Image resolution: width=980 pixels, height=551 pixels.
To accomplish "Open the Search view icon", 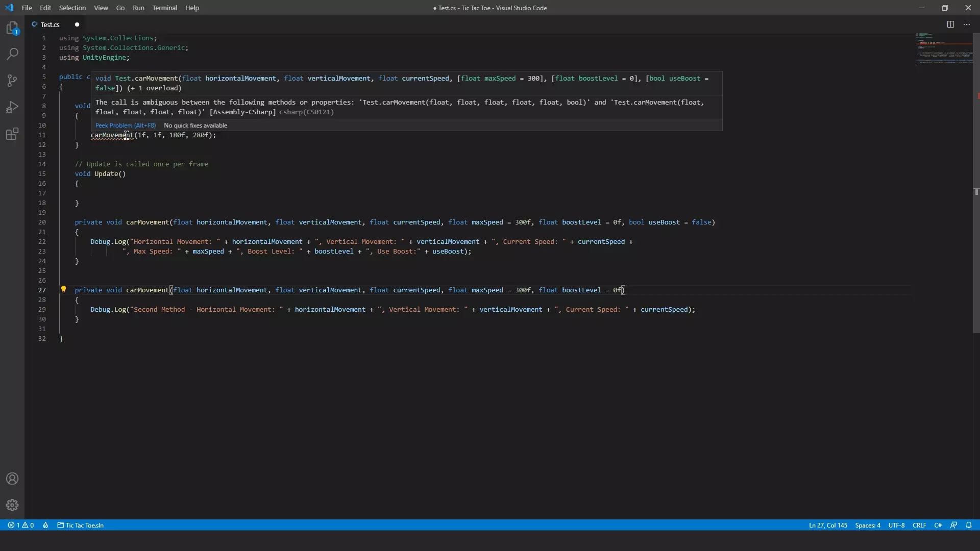I will pyautogui.click(x=12, y=54).
